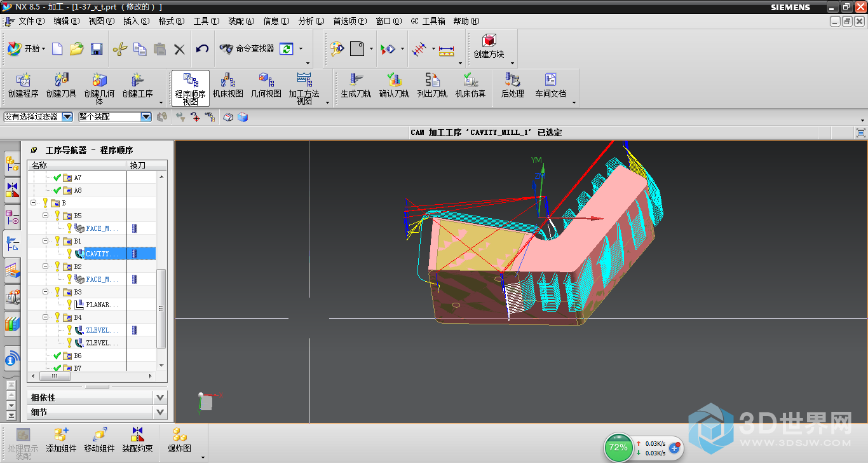Click 创建工序 create operation icon

point(137,85)
